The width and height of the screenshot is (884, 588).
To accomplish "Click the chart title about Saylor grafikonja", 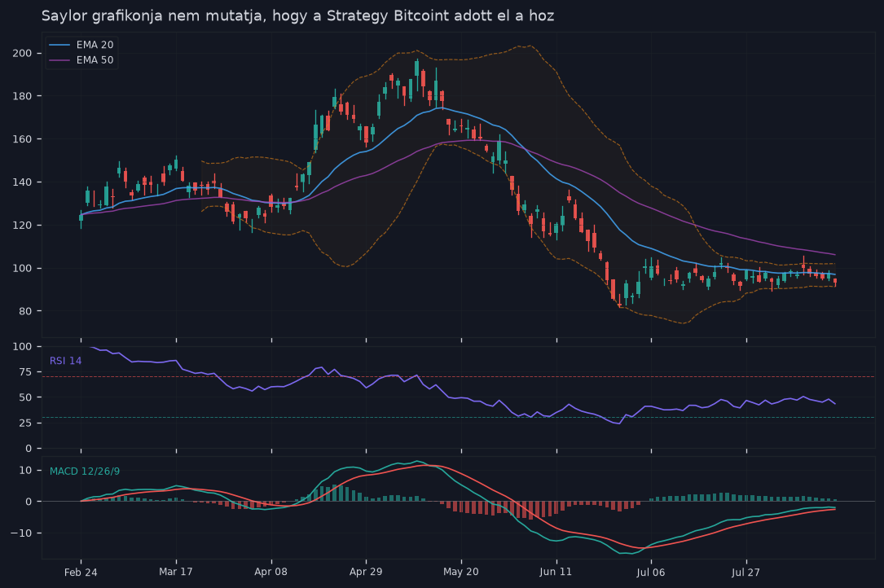I will 297,15.
